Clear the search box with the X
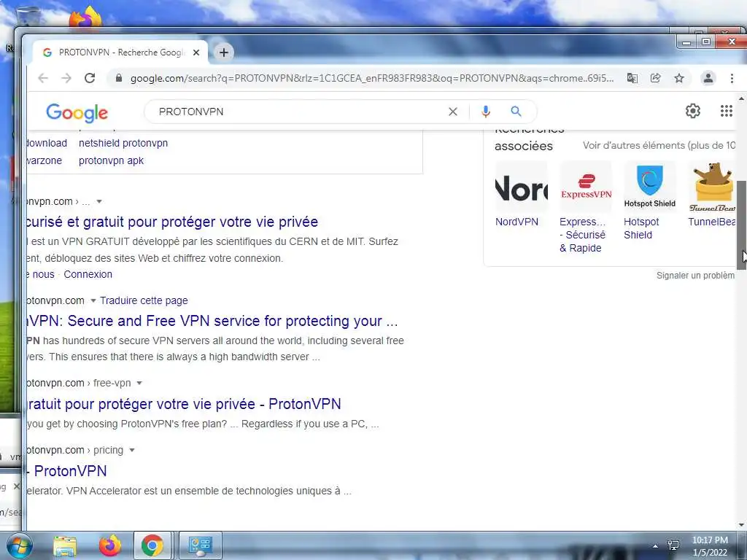Viewport: 747px width, 560px height. [452, 112]
